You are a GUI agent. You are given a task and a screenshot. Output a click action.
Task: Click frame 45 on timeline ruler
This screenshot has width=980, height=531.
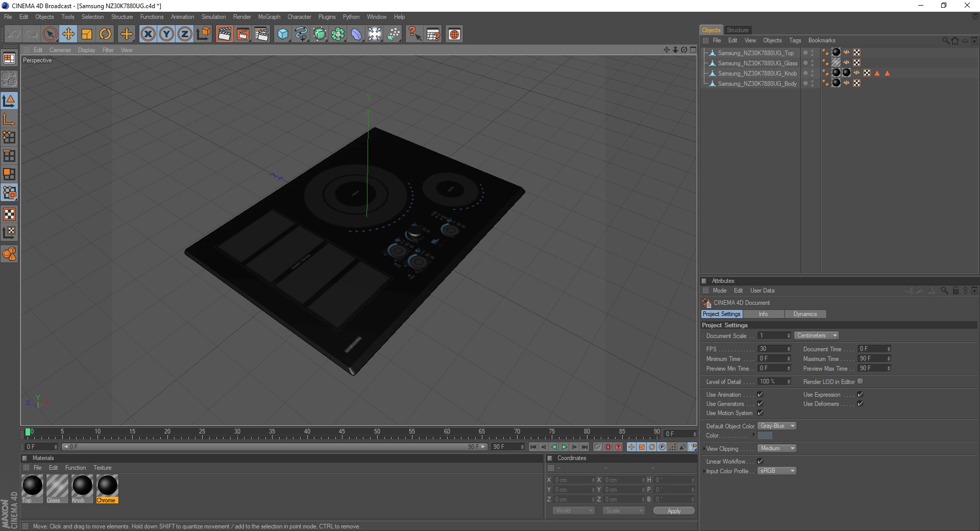[x=341, y=432]
